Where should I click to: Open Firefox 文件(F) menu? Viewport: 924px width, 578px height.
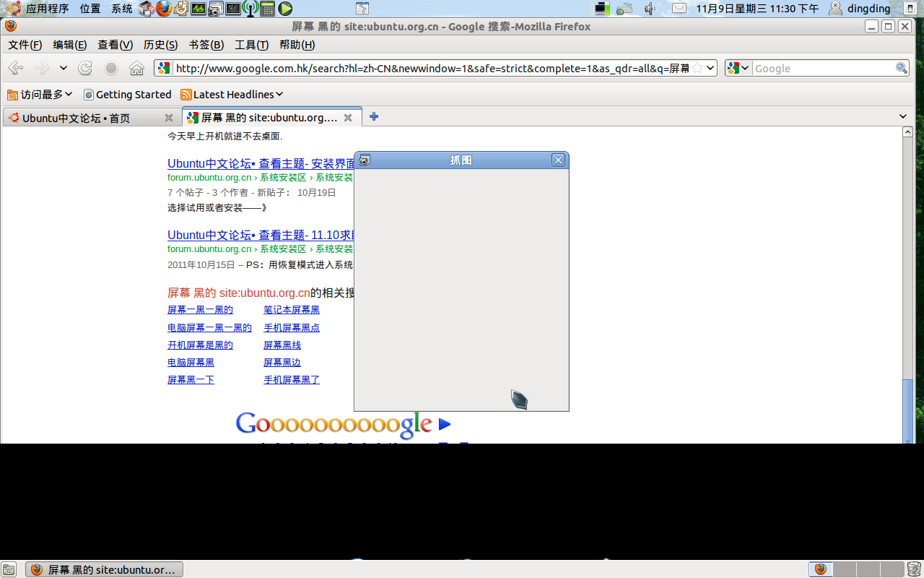coord(25,45)
